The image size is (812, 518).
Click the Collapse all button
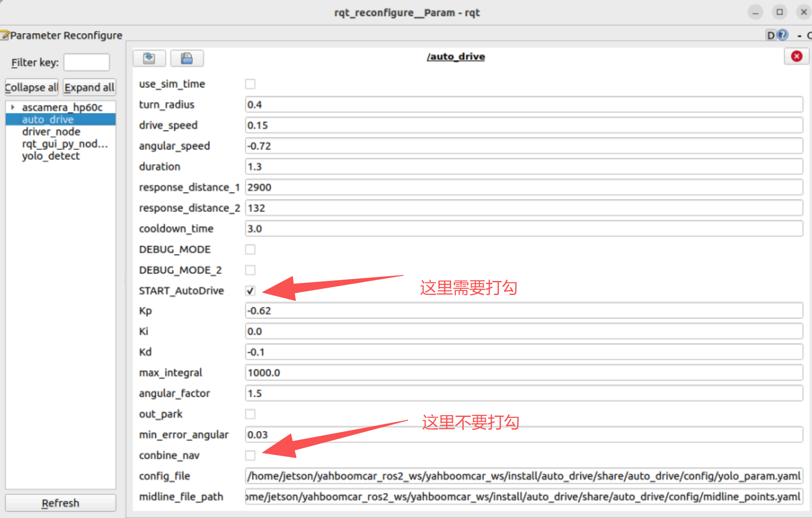pos(32,87)
